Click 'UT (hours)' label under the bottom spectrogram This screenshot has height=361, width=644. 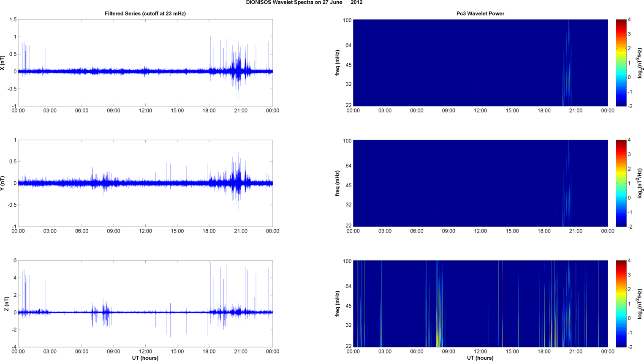(480, 358)
